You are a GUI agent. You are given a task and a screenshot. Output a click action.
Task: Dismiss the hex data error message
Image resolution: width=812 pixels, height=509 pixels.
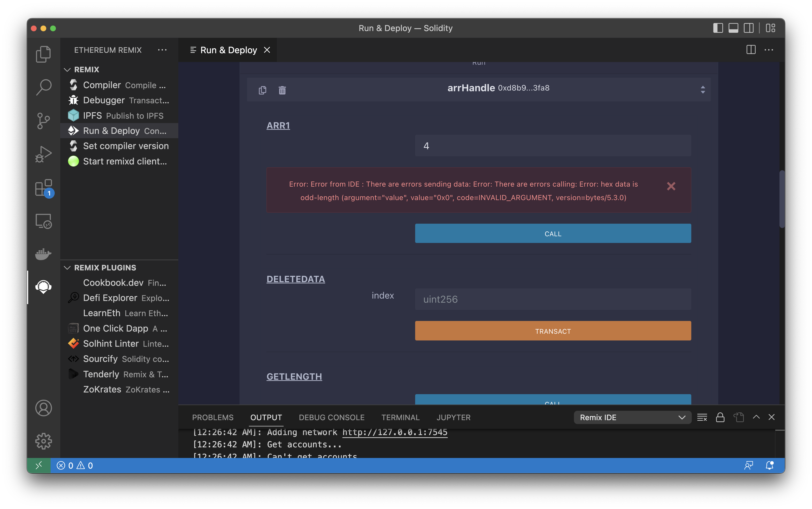[x=671, y=186]
